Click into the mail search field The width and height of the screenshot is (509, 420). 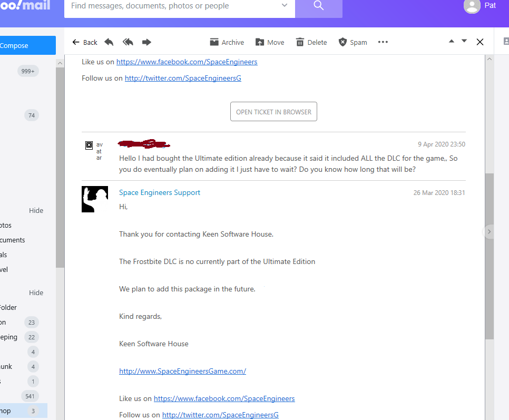point(174,6)
